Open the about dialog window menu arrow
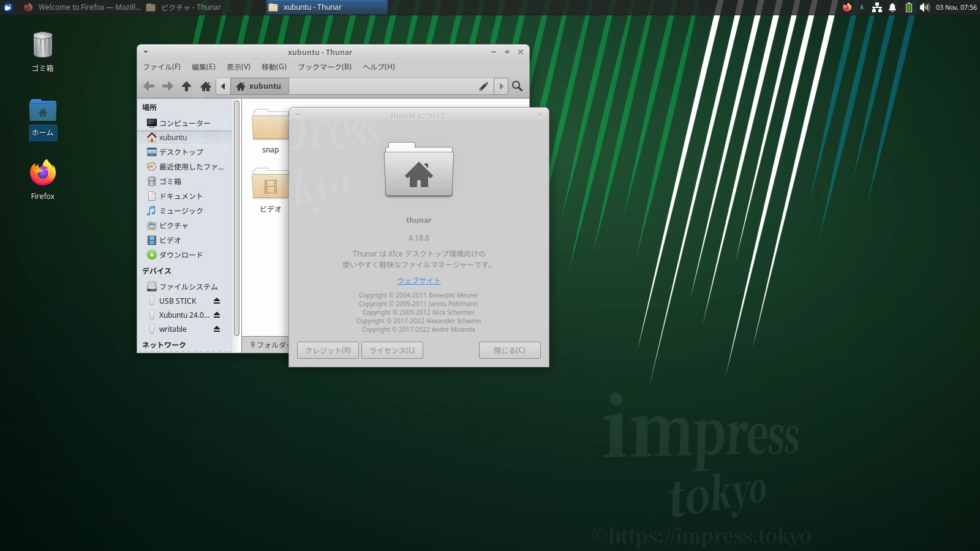The image size is (980, 551). coord(298,115)
